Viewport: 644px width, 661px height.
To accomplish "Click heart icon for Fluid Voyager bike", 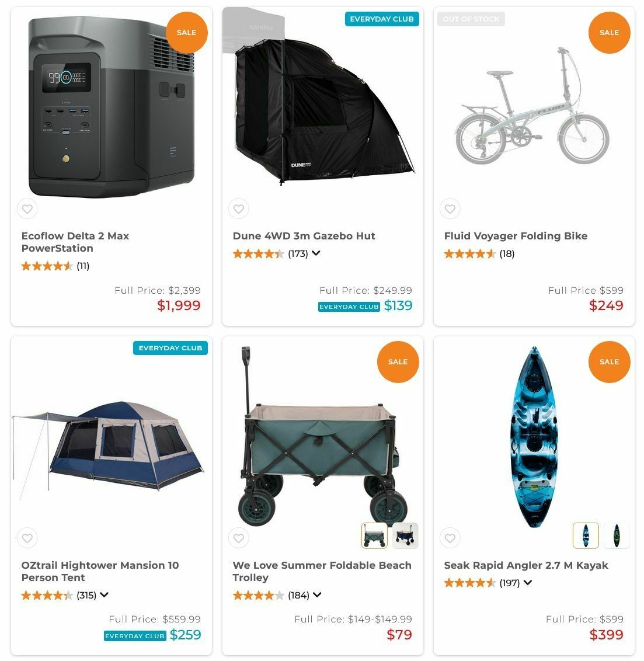I will 450,208.
